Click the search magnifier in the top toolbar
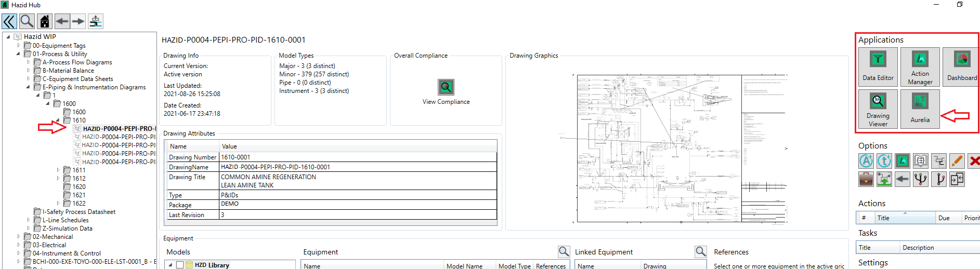Screen dimensions: 980x269 27,21
